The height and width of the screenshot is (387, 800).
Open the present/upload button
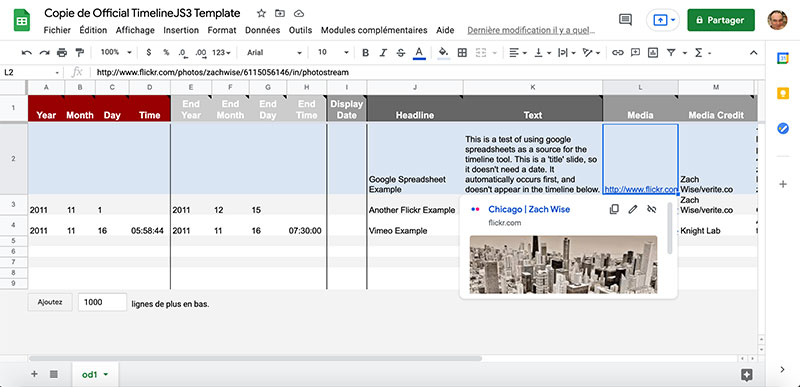[663, 20]
